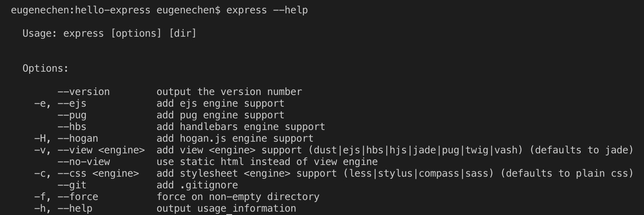Click the '-f, --force' option
The width and height of the screenshot is (644, 215).
coord(66,197)
